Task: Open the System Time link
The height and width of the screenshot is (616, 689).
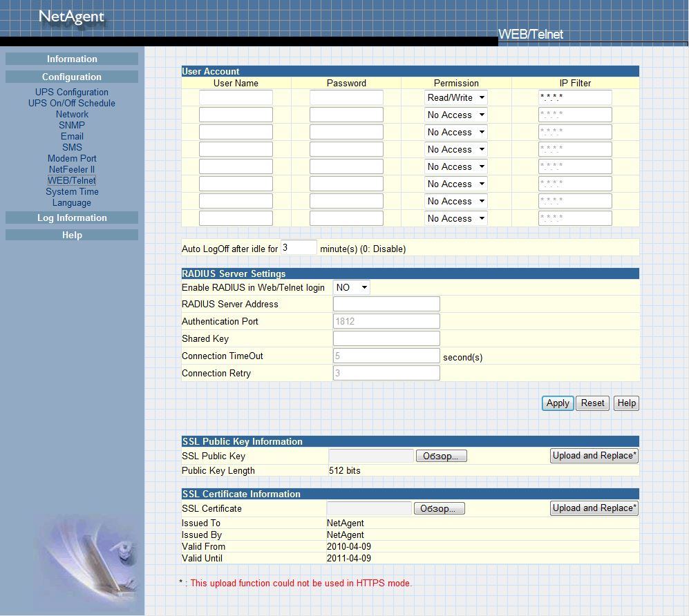Action: point(72,192)
